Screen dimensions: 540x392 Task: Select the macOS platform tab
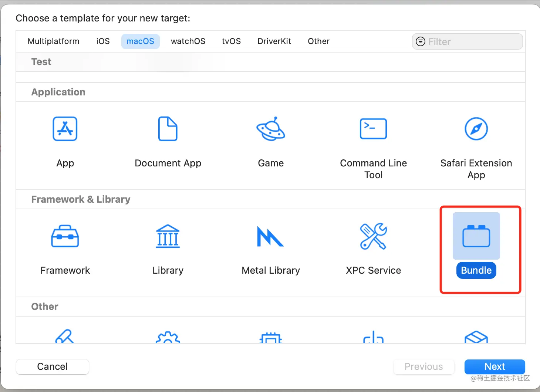(x=141, y=41)
